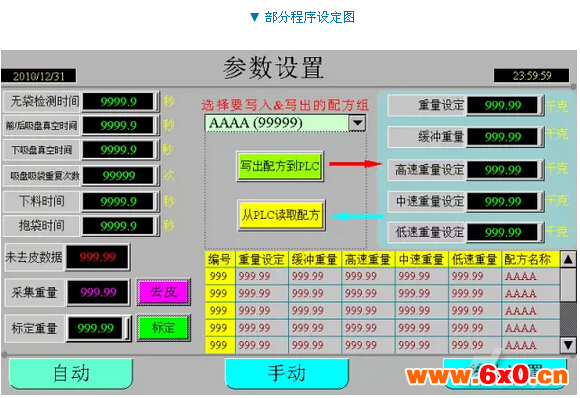Select the 低速重量设定 value field
This screenshot has height=398, width=580.
tap(502, 233)
